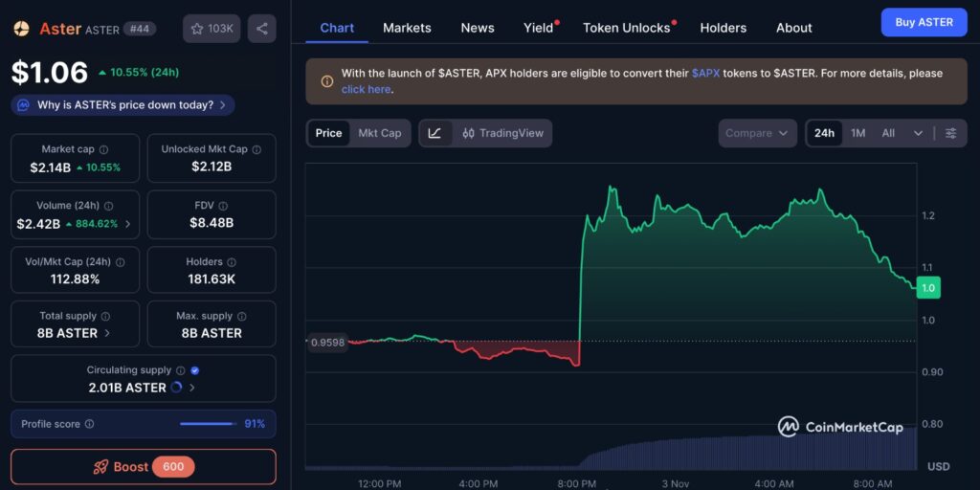
Task: Open the Markets tab
Action: click(407, 28)
